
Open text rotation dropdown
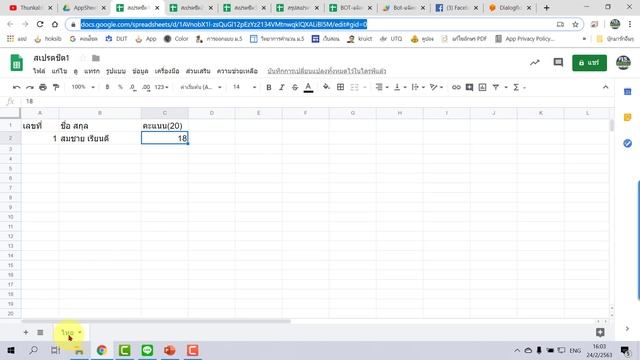tap(436, 87)
